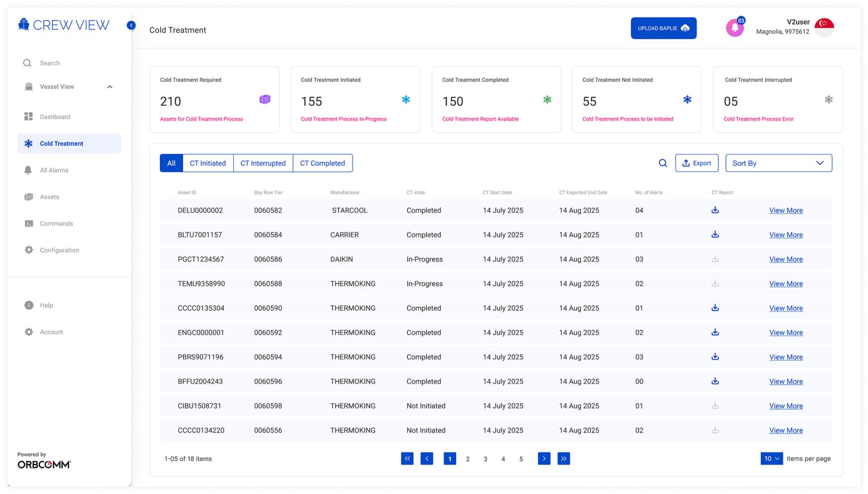Collapse the sidebar with the arrow button
Image resolution: width=868 pixels, height=494 pixels.
pos(131,25)
